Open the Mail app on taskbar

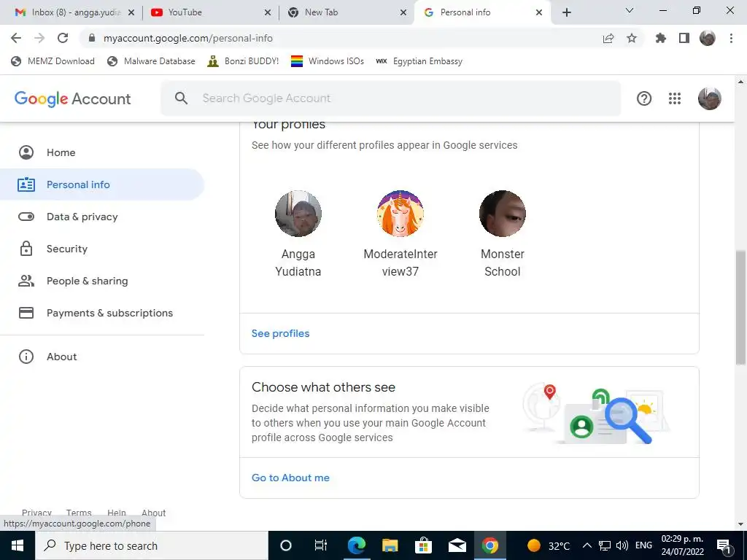click(457, 545)
